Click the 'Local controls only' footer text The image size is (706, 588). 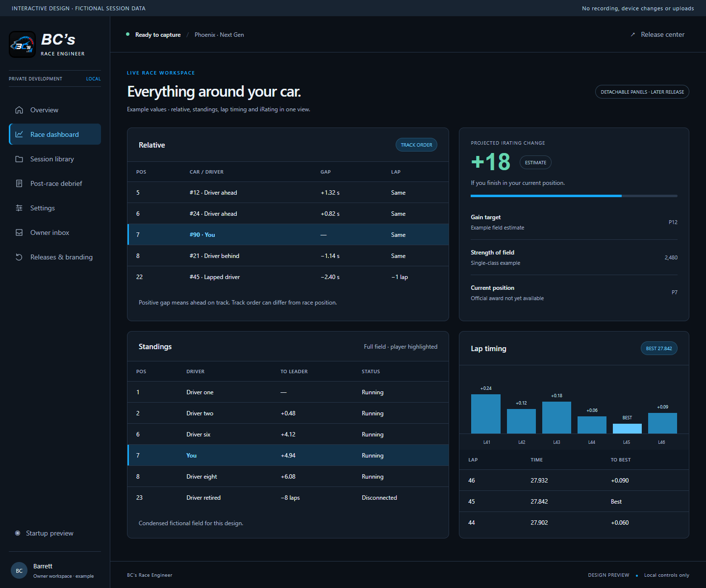666,575
